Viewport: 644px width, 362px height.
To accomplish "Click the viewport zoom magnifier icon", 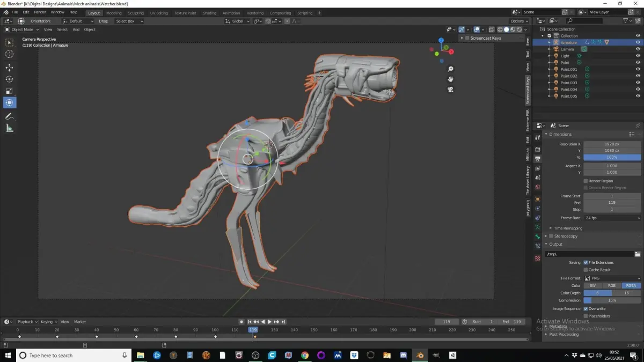I will pyautogui.click(x=451, y=69).
